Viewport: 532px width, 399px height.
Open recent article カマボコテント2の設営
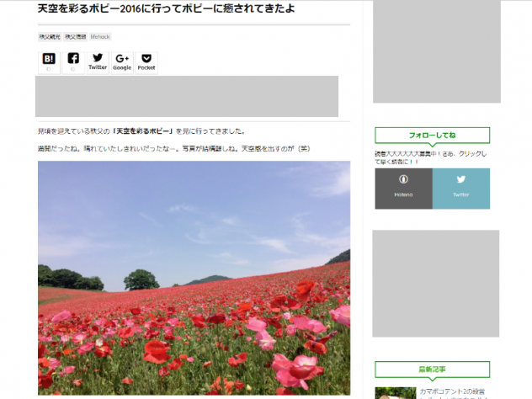(x=453, y=394)
